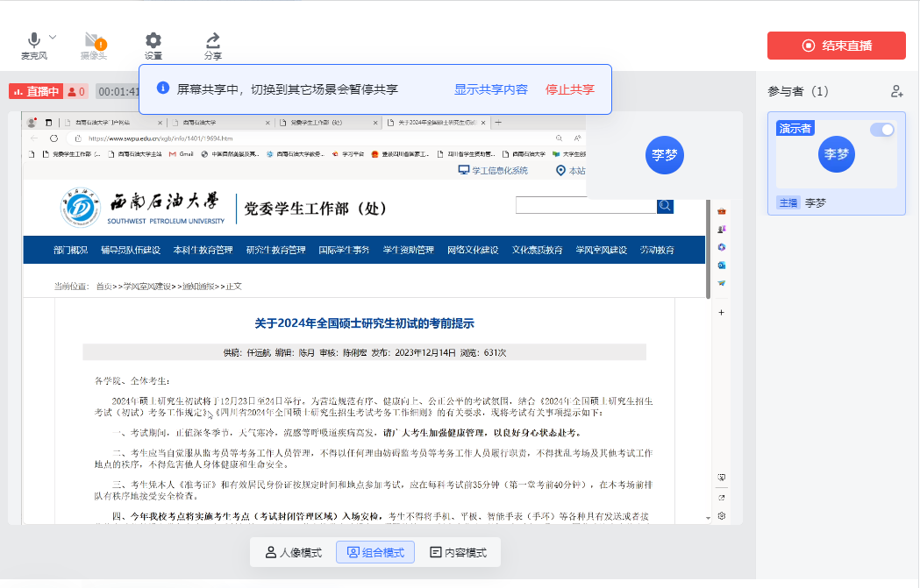Click the 李梦 avatar over shared screen

(x=664, y=155)
